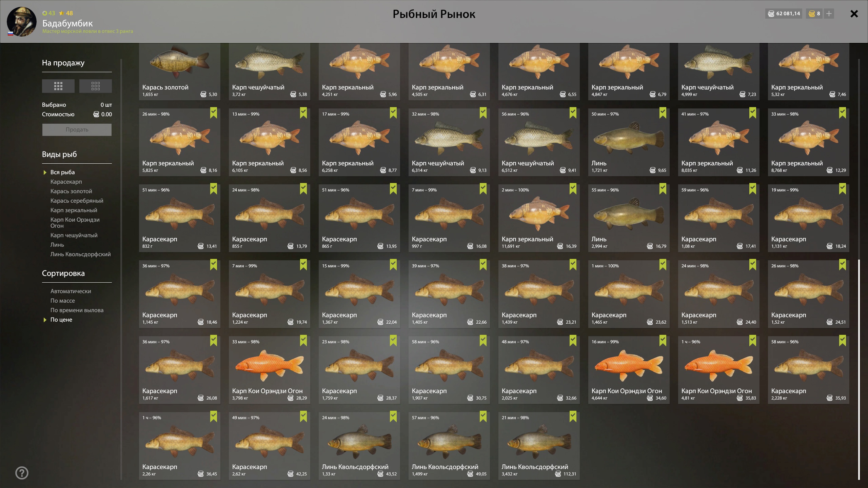Filter by Линь Квольсдорфский species
The height and width of the screenshot is (488, 868).
coord(81,254)
